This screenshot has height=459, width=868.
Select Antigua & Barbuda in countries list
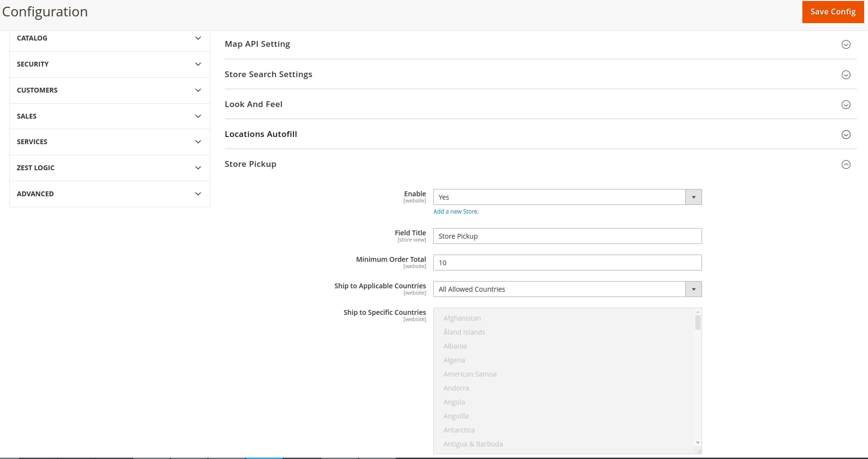pos(473,444)
